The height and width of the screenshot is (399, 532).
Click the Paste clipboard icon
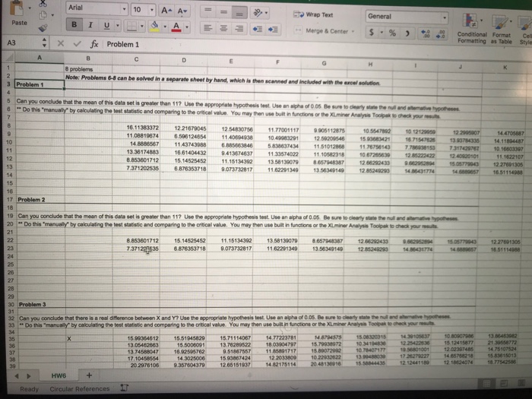tap(17, 9)
